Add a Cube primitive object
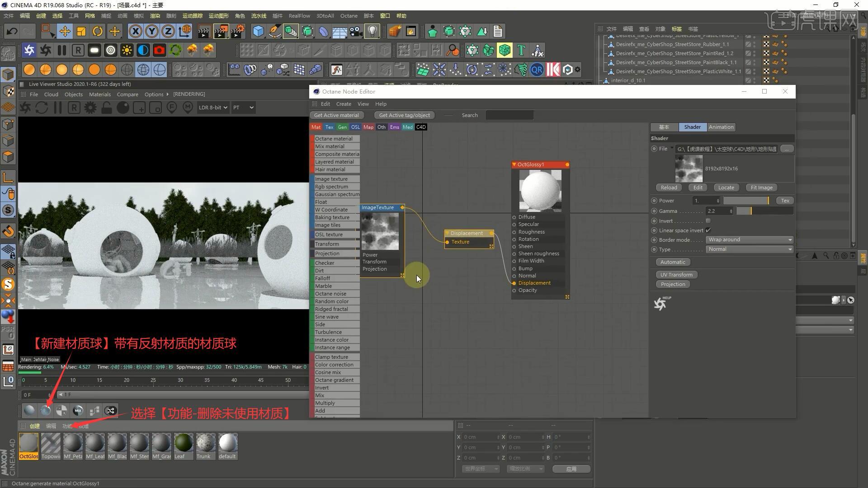The height and width of the screenshot is (488, 868). pos(258,31)
